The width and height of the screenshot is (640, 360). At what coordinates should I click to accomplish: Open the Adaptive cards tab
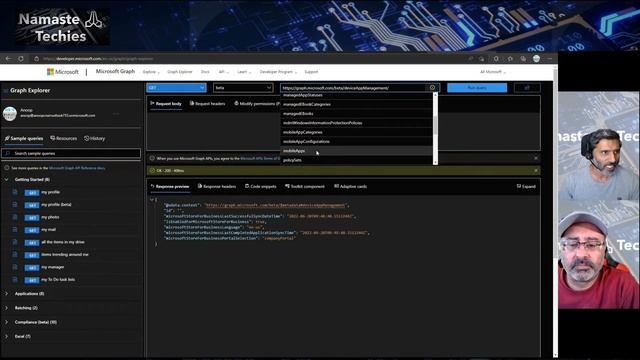pos(350,187)
